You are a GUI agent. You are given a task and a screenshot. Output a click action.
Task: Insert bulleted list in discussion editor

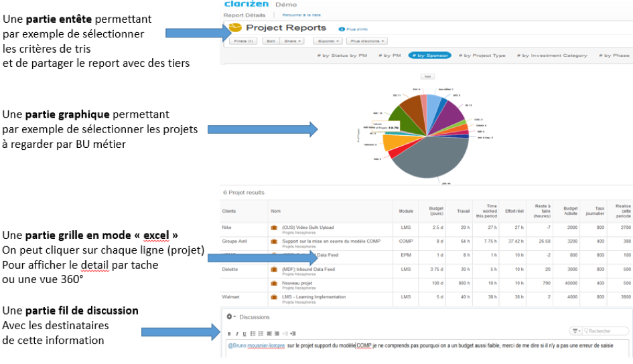(253, 334)
